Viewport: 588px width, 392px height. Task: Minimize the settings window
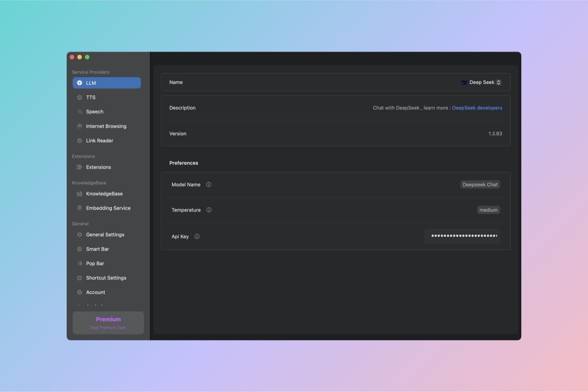[x=80, y=57]
